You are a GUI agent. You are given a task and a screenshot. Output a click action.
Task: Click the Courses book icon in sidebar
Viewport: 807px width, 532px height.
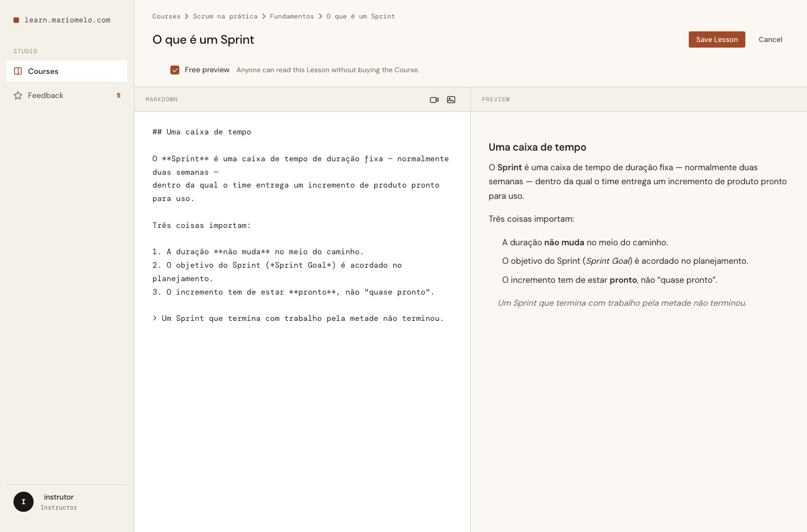[x=18, y=71]
